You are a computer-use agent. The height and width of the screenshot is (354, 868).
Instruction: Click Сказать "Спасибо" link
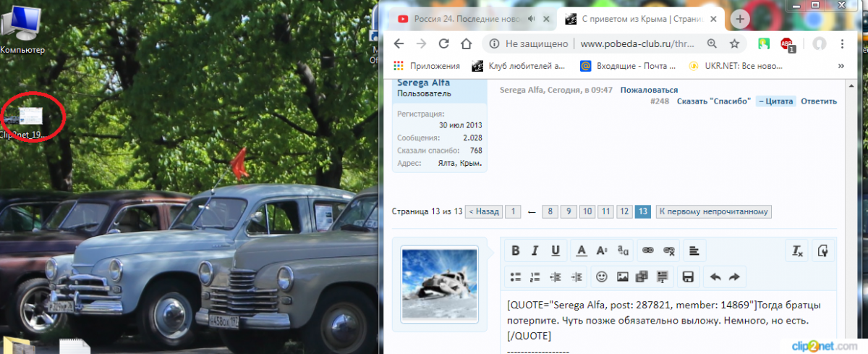714,101
